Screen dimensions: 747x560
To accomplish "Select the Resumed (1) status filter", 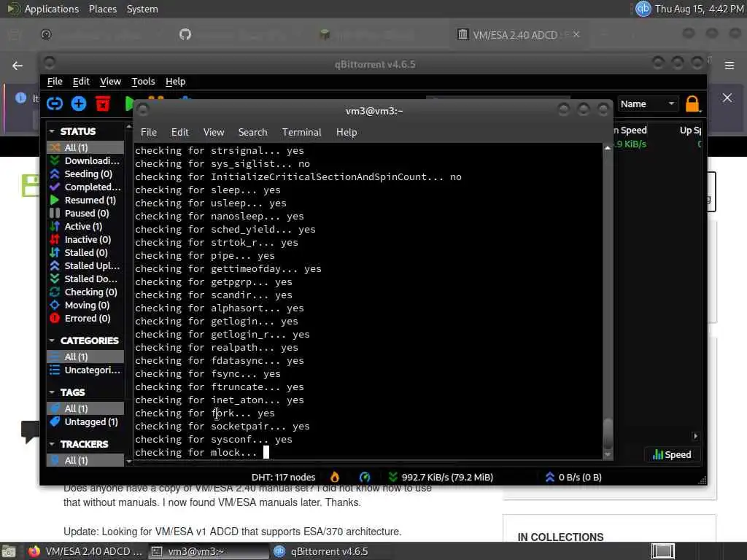I will tap(85, 200).
